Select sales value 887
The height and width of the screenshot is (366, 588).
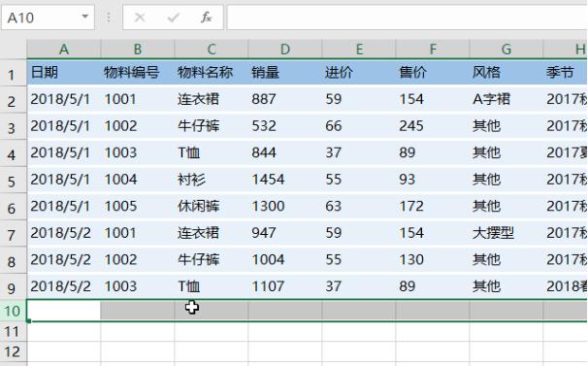click(x=285, y=99)
